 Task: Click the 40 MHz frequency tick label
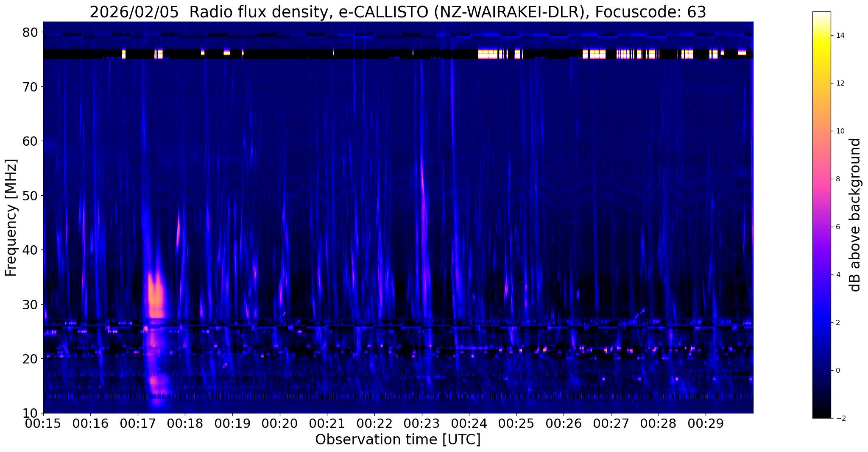click(30, 250)
